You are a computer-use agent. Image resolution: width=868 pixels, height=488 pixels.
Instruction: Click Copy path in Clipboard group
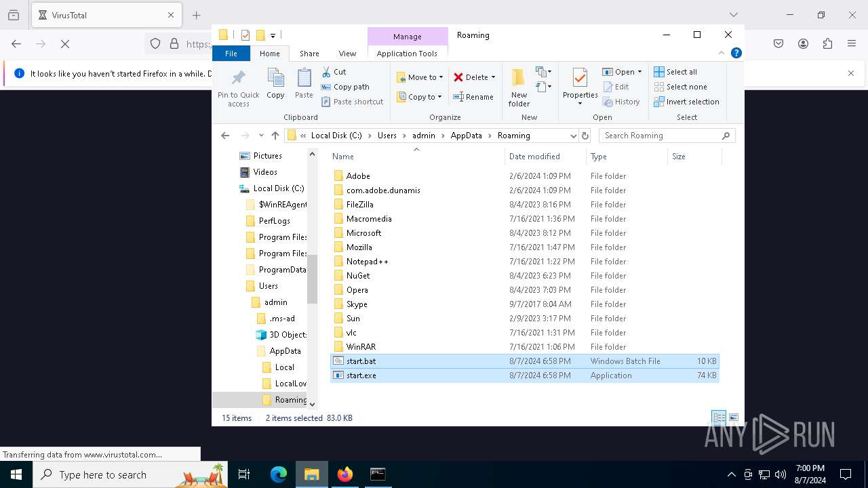click(x=345, y=87)
